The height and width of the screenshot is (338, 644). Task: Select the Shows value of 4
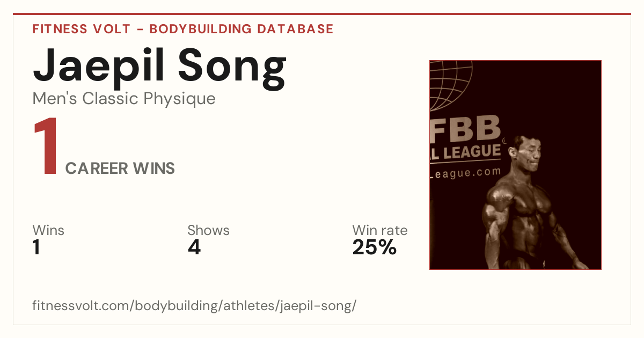(194, 247)
